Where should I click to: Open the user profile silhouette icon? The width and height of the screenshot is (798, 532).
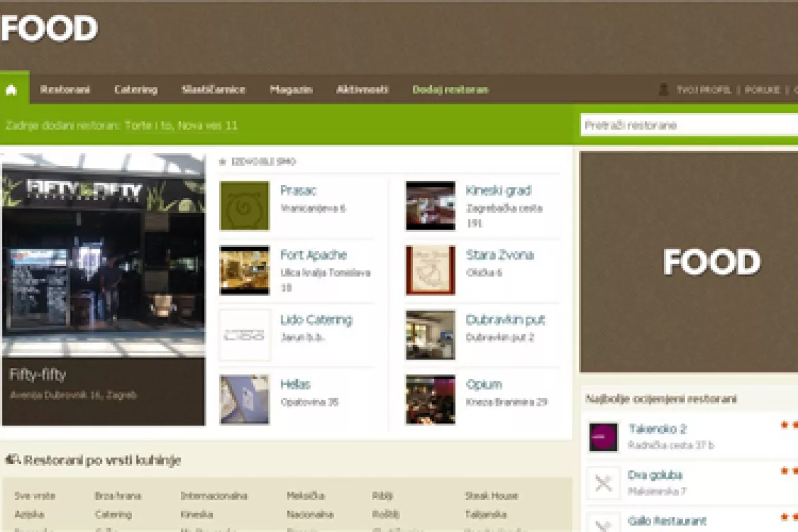point(663,90)
